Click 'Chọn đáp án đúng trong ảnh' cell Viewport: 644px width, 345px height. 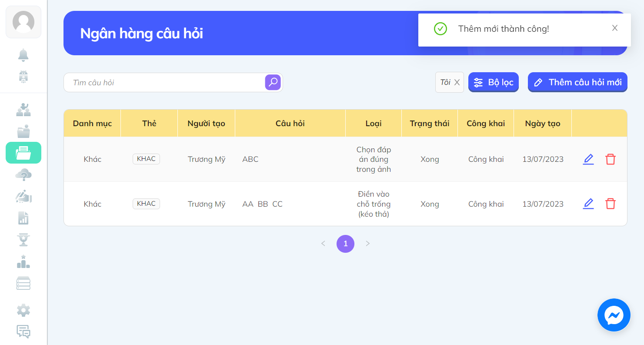(x=374, y=159)
